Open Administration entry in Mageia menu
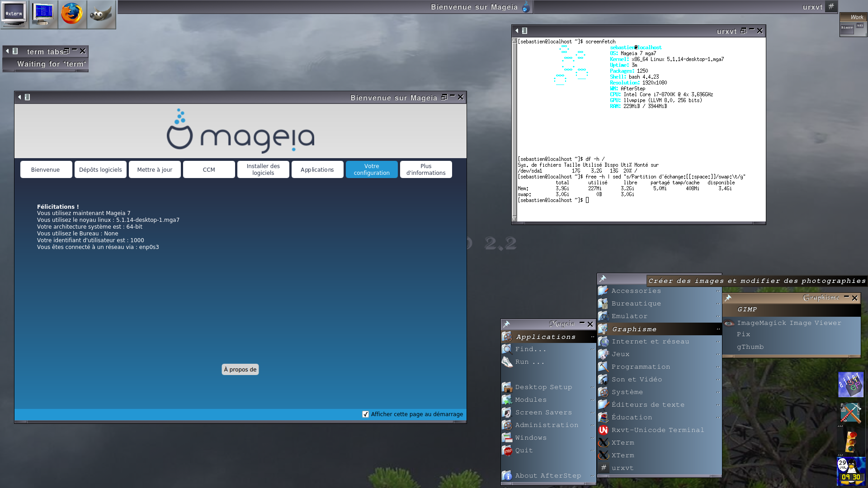Viewport: 868px width, 488px height. coord(548,425)
